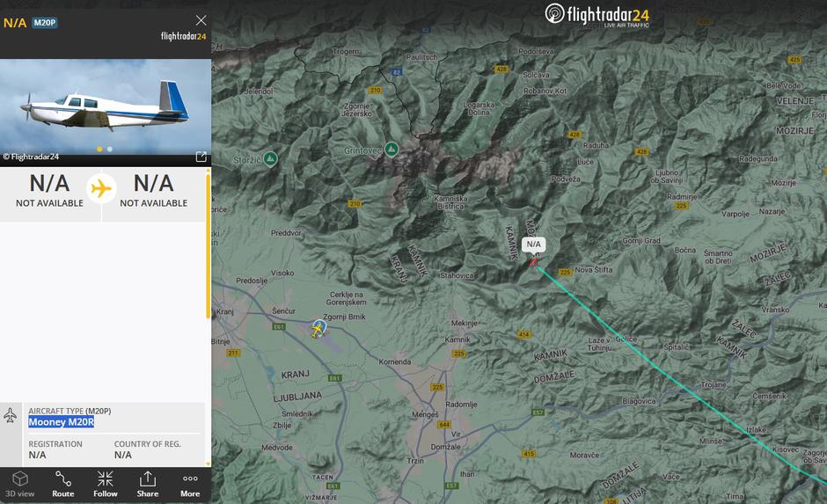Image resolution: width=827 pixels, height=504 pixels.
Task: Click the M20P aircraft type badge
Action: tap(45, 23)
